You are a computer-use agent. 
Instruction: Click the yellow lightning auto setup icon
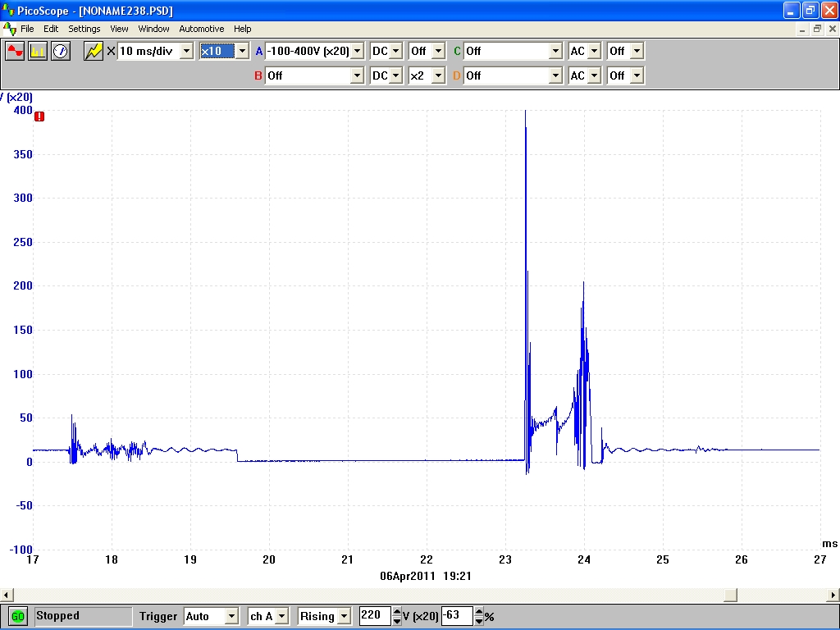point(94,51)
